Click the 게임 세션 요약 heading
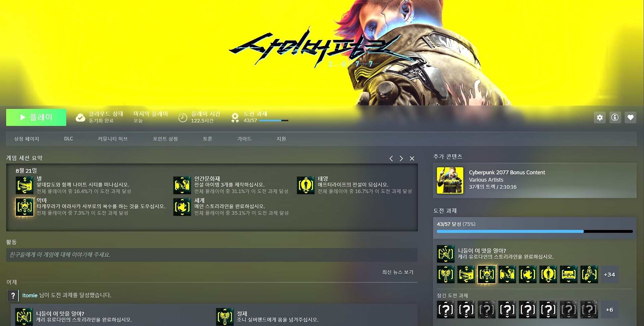The width and height of the screenshot is (644, 326). [x=24, y=158]
